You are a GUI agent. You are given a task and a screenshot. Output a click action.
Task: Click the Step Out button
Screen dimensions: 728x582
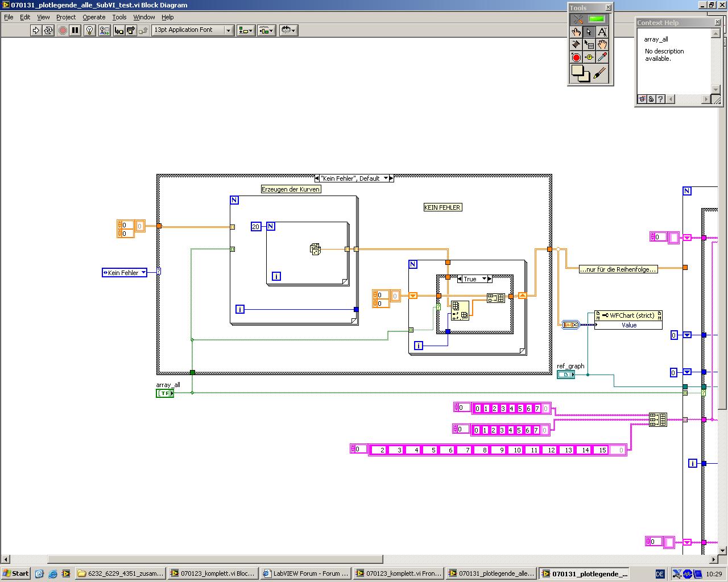click(x=143, y=30)
